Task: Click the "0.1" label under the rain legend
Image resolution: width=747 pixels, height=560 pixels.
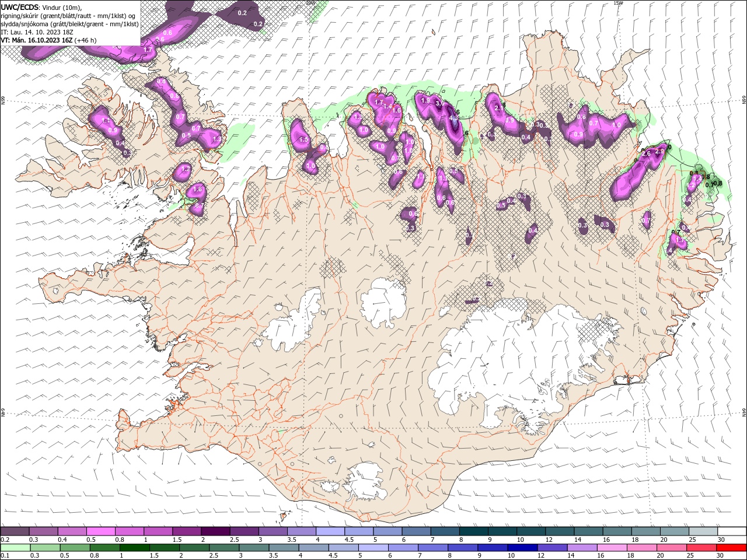Action: point(4,555)
